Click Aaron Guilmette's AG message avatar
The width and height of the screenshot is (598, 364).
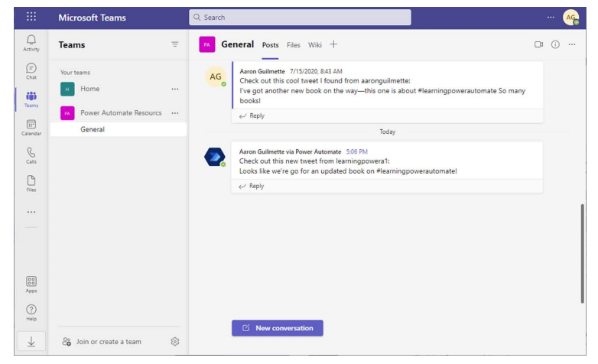216,76
